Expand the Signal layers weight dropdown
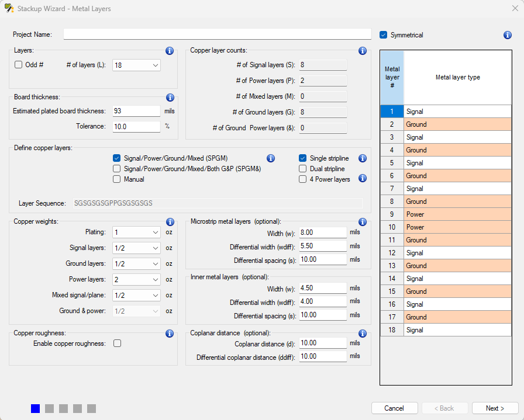524x420 pixels. tap(136, 248)
